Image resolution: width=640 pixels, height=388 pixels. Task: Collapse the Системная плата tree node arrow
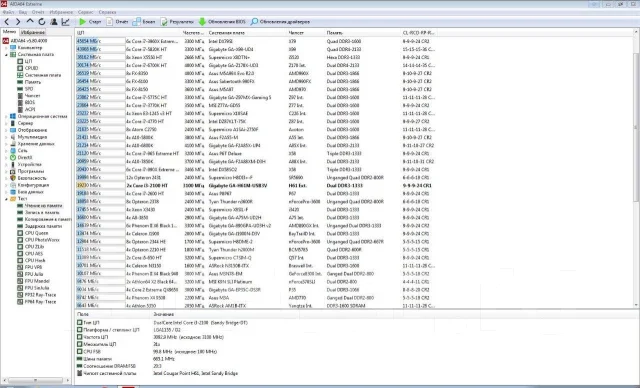click(6, 55)
